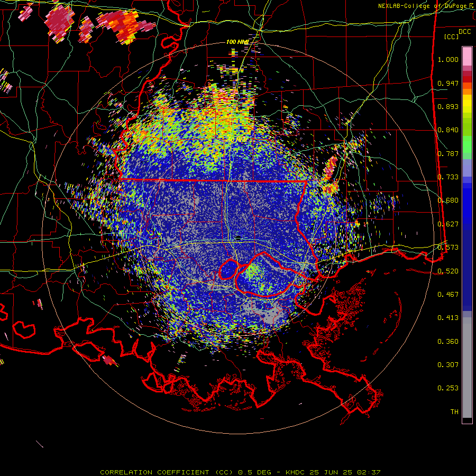The image size is (476, 476).
Task: Click the 0.413 legend value
Action: 448,318
